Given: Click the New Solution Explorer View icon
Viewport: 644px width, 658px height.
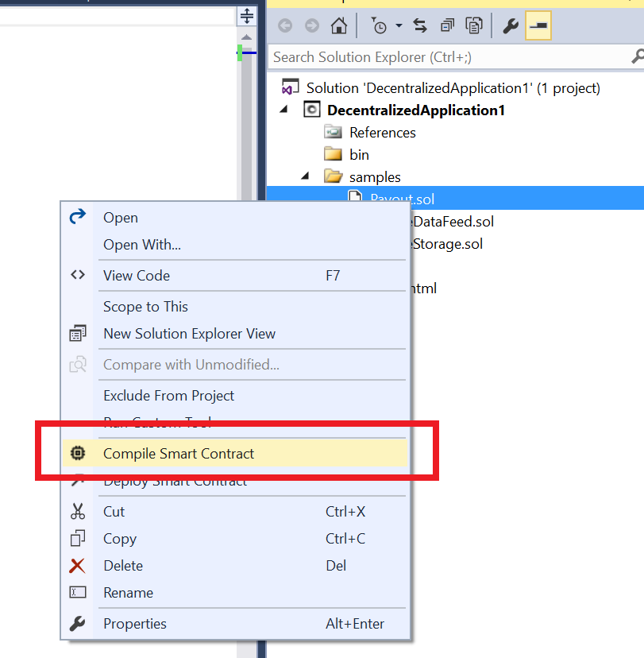Looking at the screenshot, I should click(77, 333).
